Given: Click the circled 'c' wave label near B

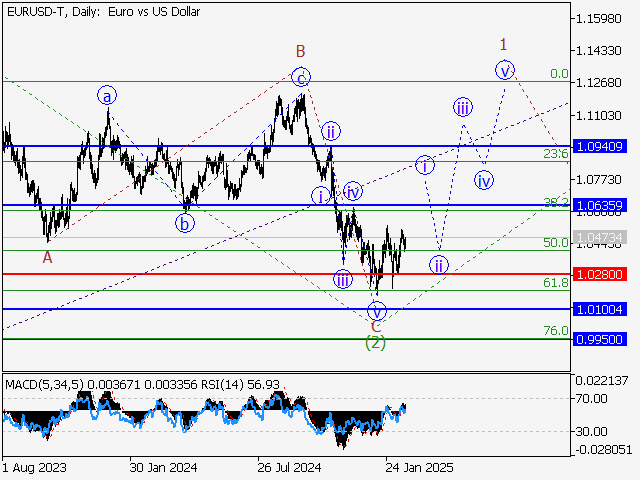Looking at the screenshot, I should 300,76.
